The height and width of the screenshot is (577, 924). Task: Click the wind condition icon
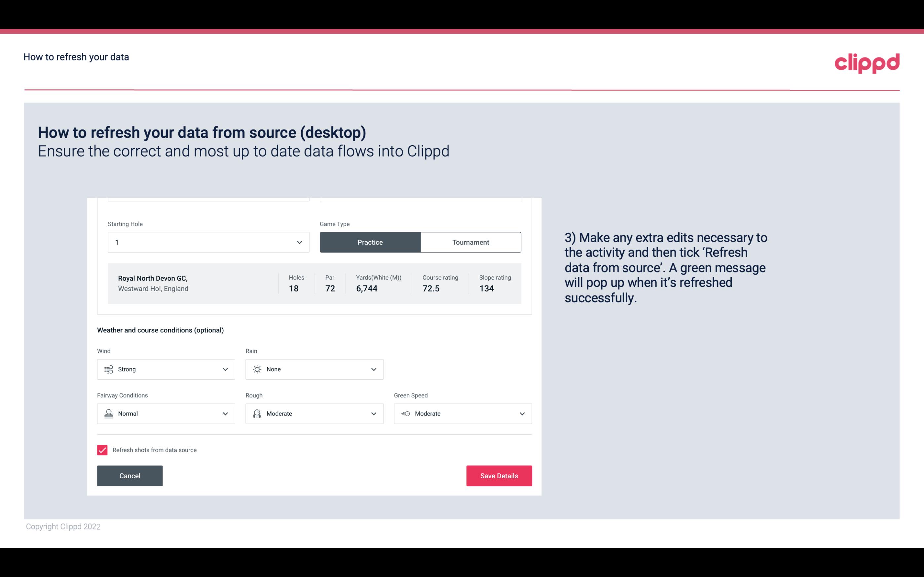108,369
